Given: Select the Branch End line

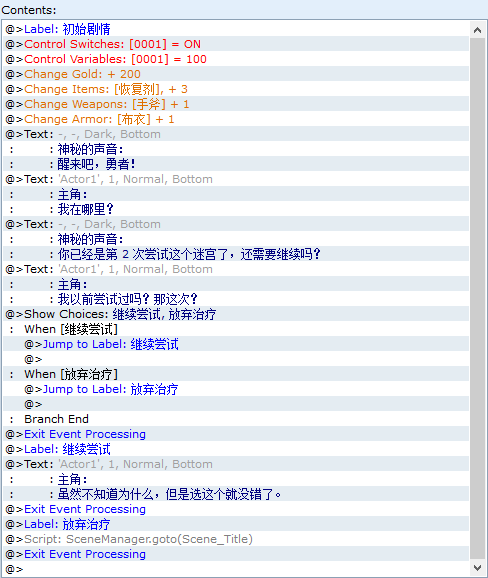Looking at the screenshot, I should (x=236, y=419).
